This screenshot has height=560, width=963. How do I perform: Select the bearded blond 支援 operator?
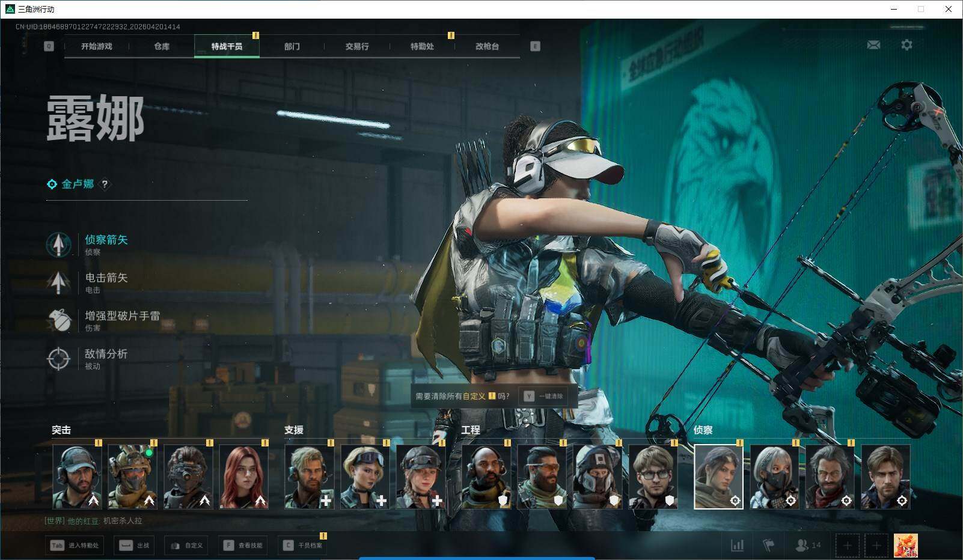coord(310,476)
